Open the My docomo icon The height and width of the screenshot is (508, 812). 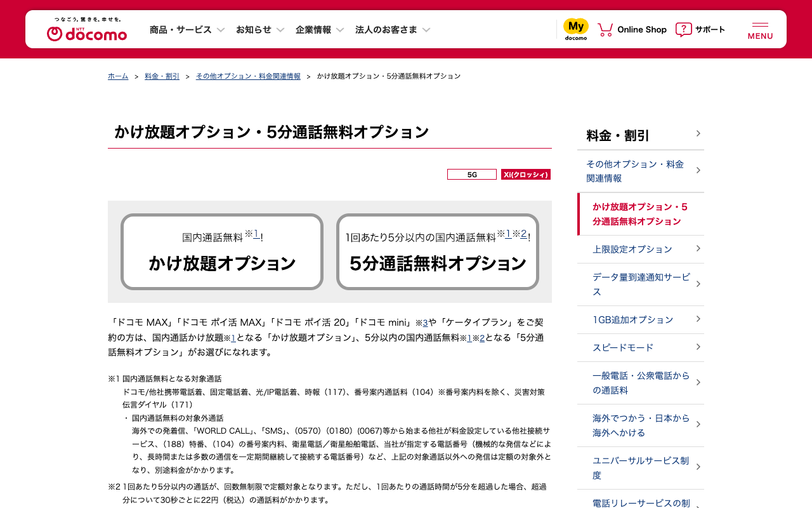click(x=576, y=29)
